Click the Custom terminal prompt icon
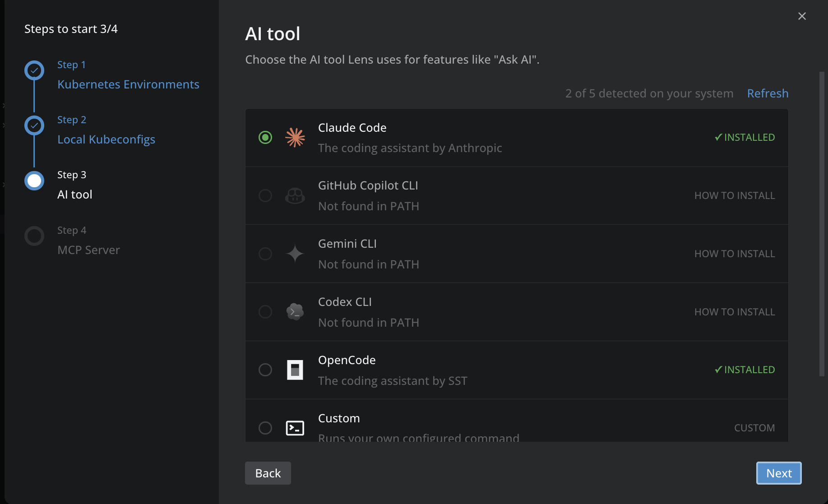 (x=295, y=428)
